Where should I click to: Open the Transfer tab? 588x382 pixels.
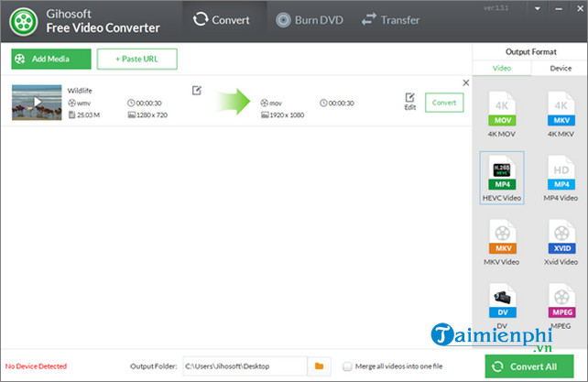click(x=390, y=20)
